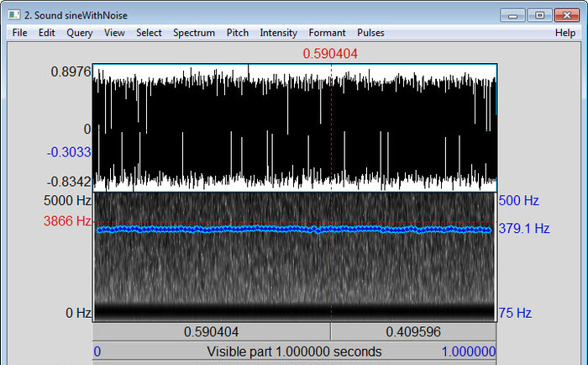Click the Praat window icon in title bar
Image resolution: width=588 pixels, height=365 pixels.
tap(12, 13)
